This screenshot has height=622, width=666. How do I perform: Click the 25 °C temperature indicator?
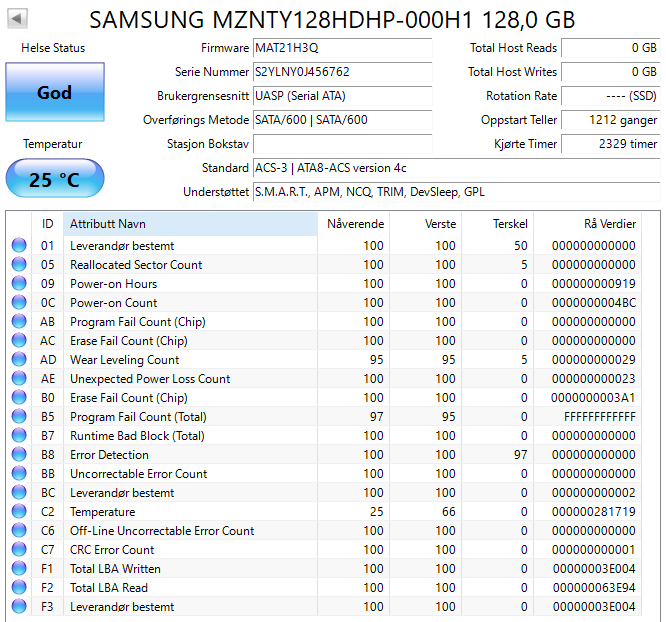tap(54, 180)
